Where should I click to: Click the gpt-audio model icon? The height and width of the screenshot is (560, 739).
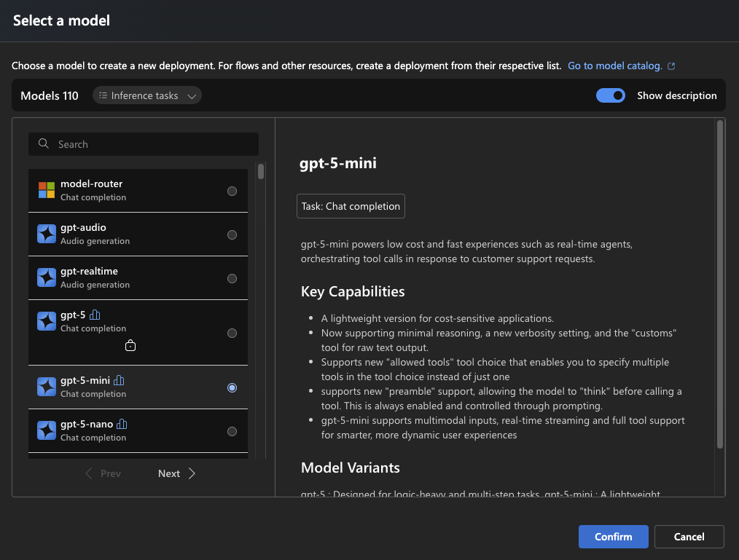coord(47,234)
